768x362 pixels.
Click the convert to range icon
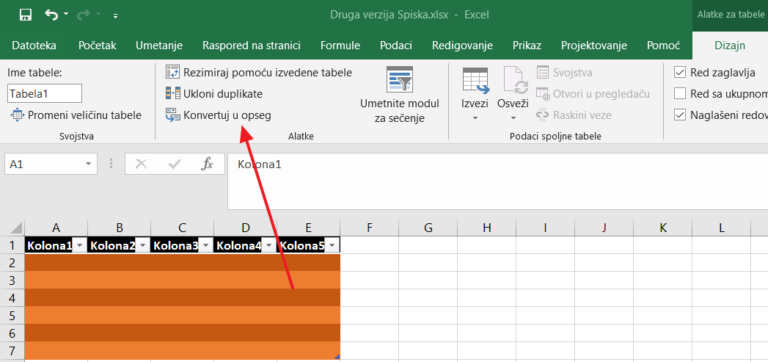[x=172, y=115]
